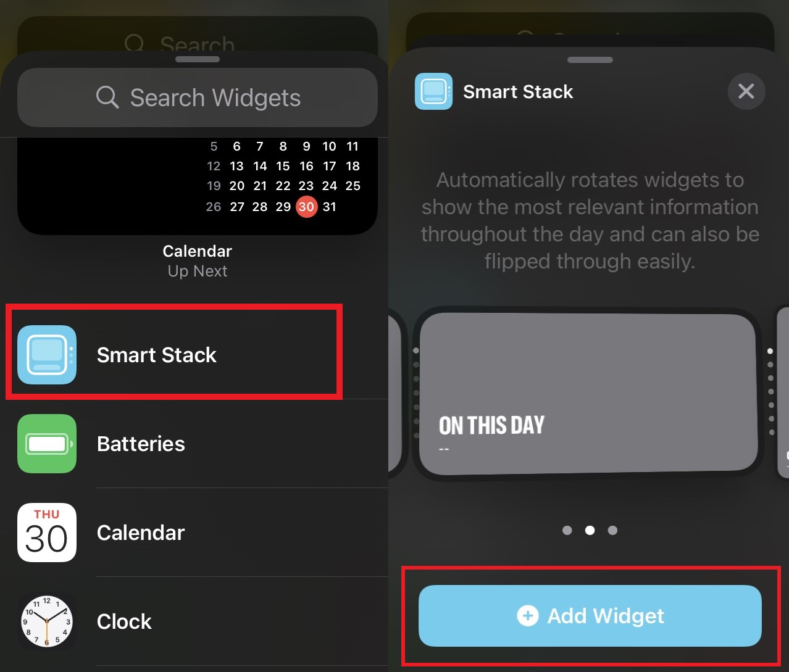Focus the Search Widgets field
This screenshot has height=672, width=789.
click(x=198, y=97)
